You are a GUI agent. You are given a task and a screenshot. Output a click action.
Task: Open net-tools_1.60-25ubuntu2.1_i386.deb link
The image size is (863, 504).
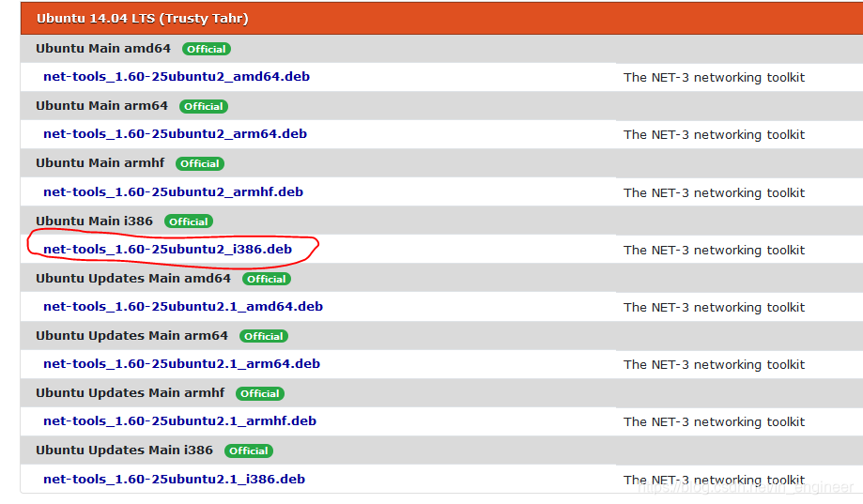(174, 480)
